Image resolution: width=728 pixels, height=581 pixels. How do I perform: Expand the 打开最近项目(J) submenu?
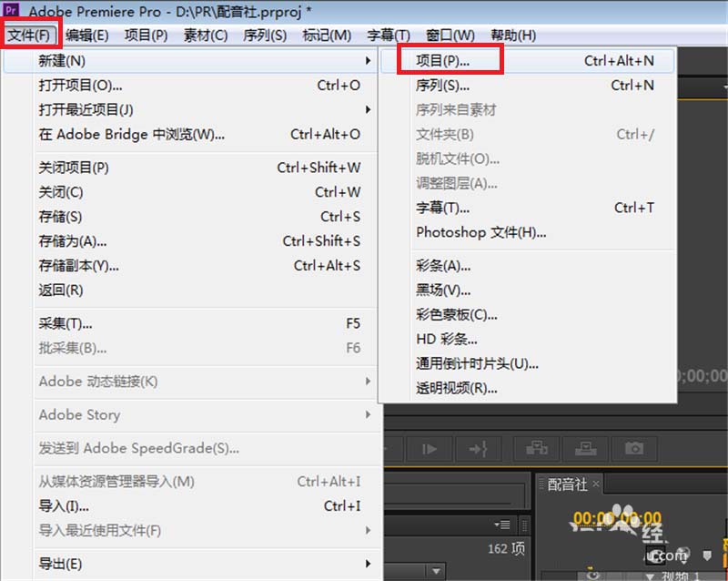(190, 109)
